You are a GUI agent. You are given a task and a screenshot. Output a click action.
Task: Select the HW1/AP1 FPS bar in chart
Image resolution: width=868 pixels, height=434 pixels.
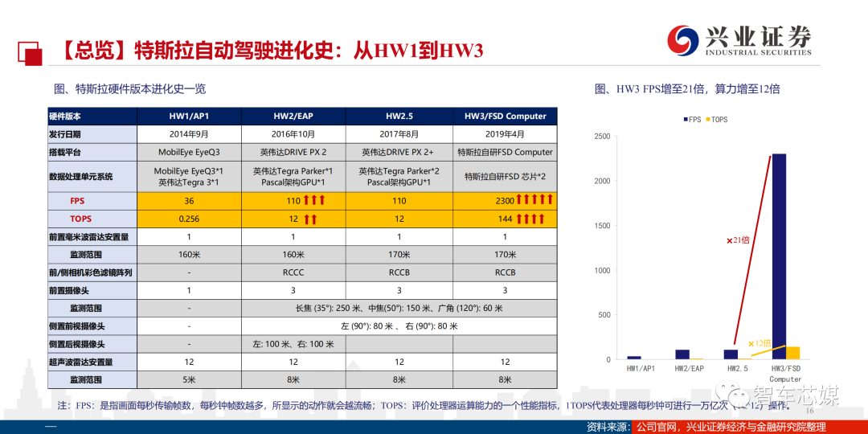pyautogui.click(x=634, y=358)
